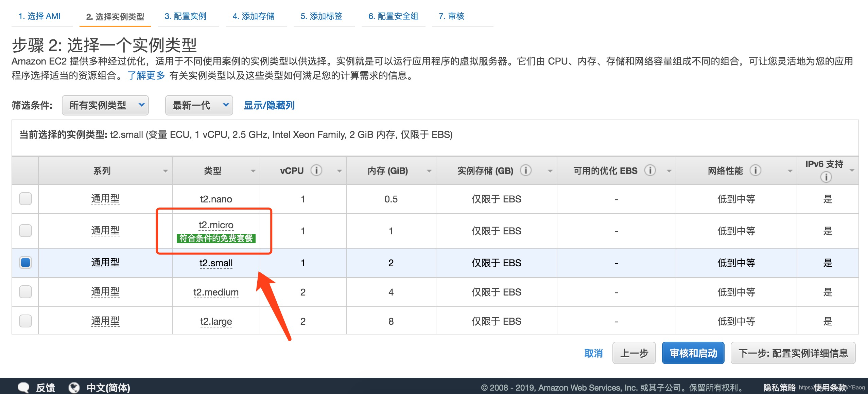Click the t2.small type name
Screen dimensions: 868x394
click(216, 263)
